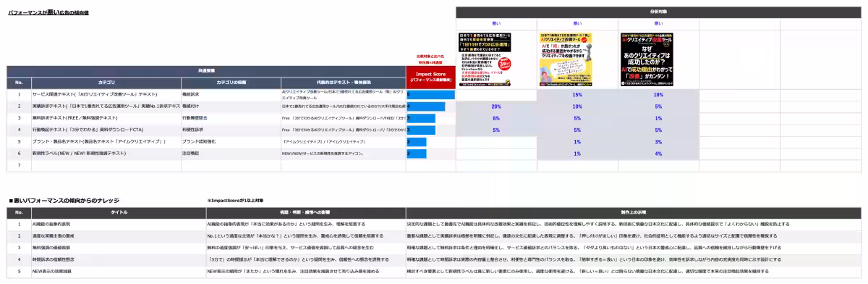
Task: Select the サービス関連テキスト category cell
Action: [x=106, y=95]
